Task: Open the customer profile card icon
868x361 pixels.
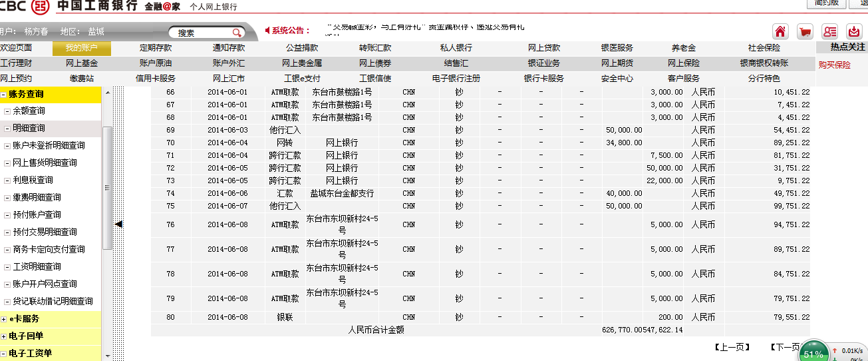Action: pos(829,31)
